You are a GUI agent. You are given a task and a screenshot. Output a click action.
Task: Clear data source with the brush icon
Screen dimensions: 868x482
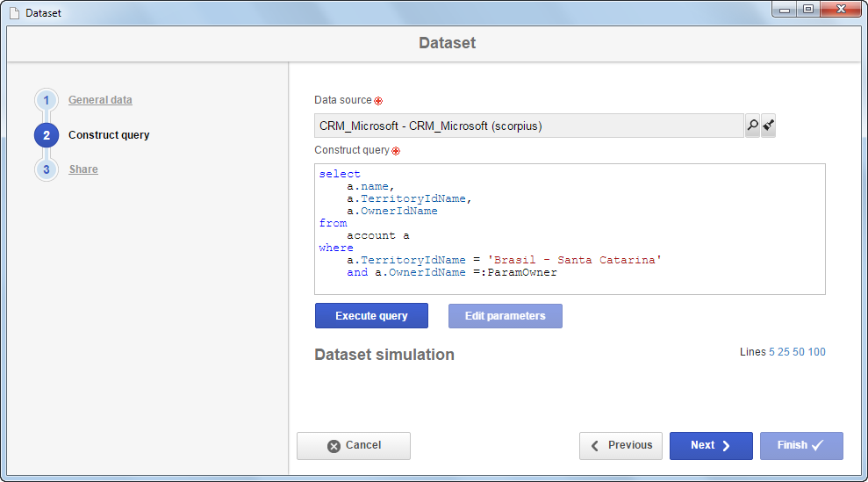[768, 126]
